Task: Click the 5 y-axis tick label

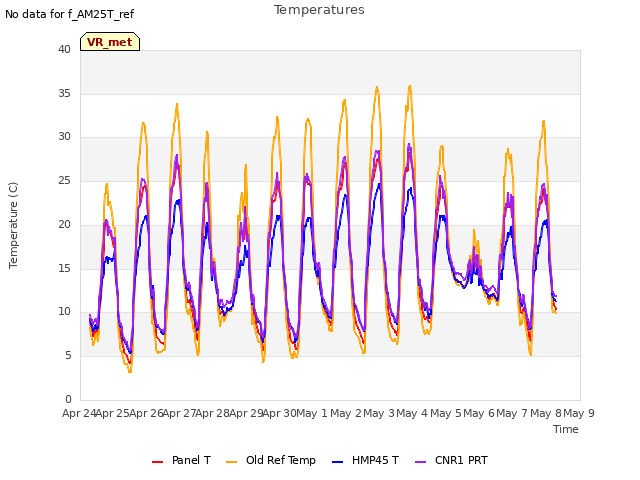Action: [68, 356]
